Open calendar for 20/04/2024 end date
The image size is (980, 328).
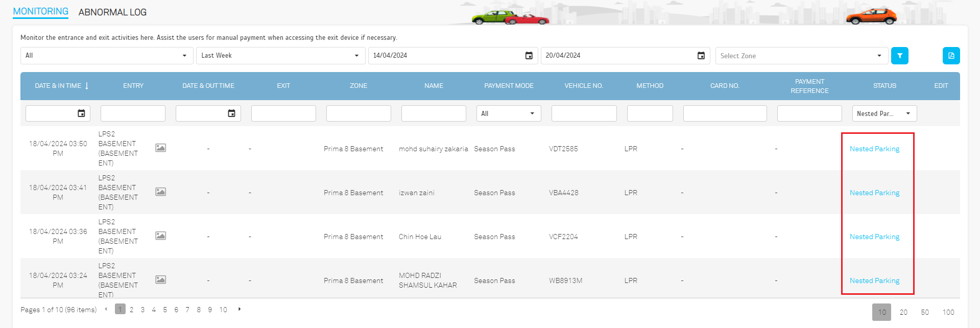click(701, 56)
